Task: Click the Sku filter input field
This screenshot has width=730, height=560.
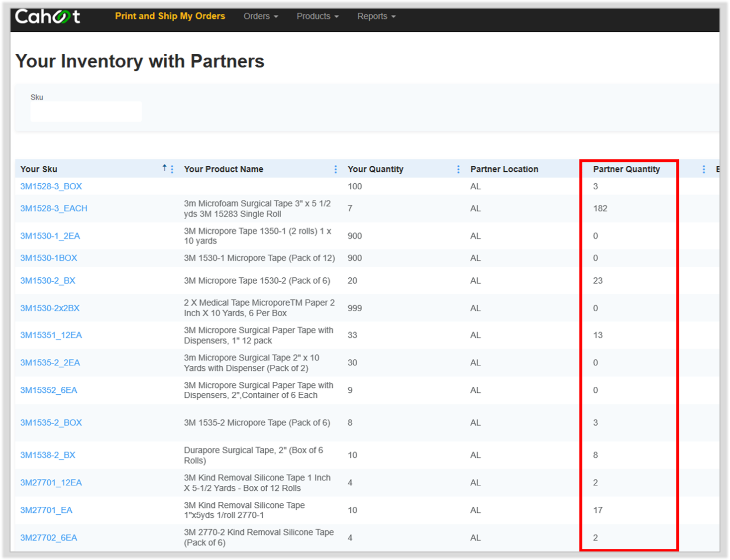Action: 86,112
